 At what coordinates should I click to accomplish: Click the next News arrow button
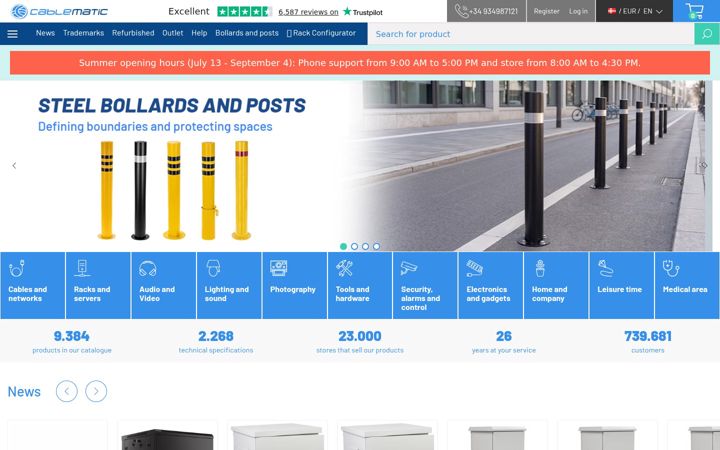coord(96,391)
